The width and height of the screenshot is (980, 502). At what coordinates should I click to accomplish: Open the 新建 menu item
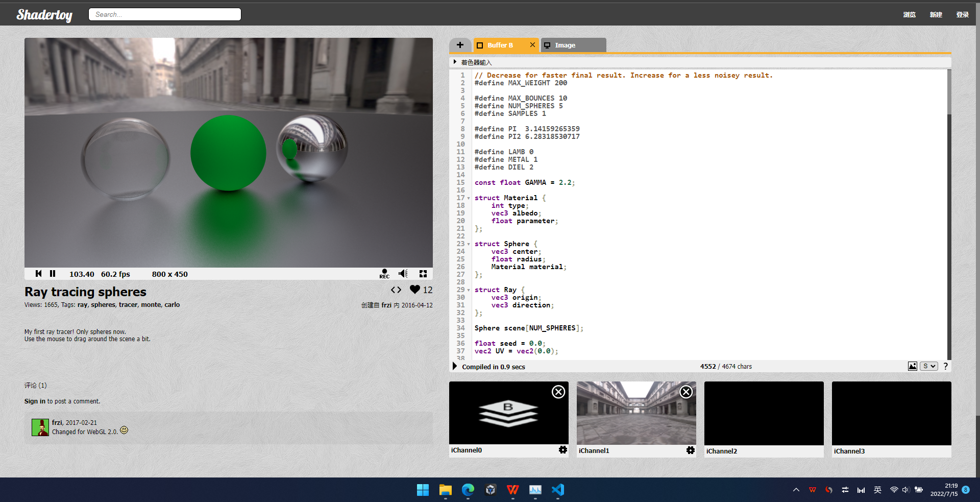pos(936,14)
